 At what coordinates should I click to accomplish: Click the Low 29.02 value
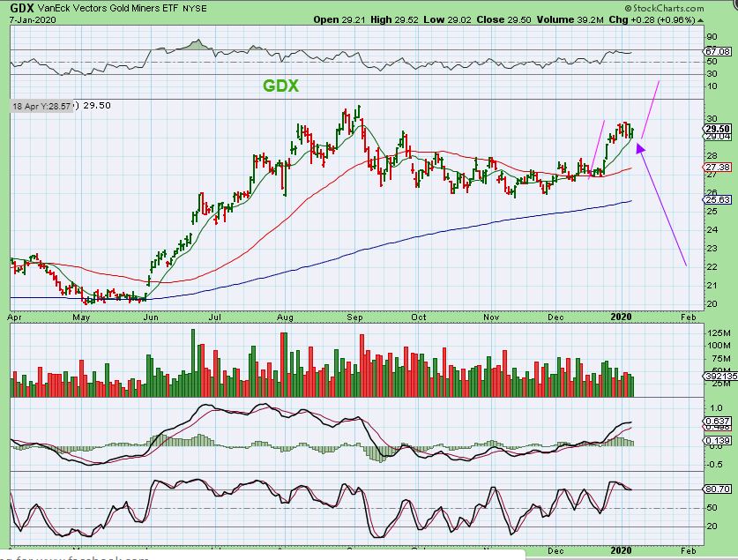click(x=447, y=19)
